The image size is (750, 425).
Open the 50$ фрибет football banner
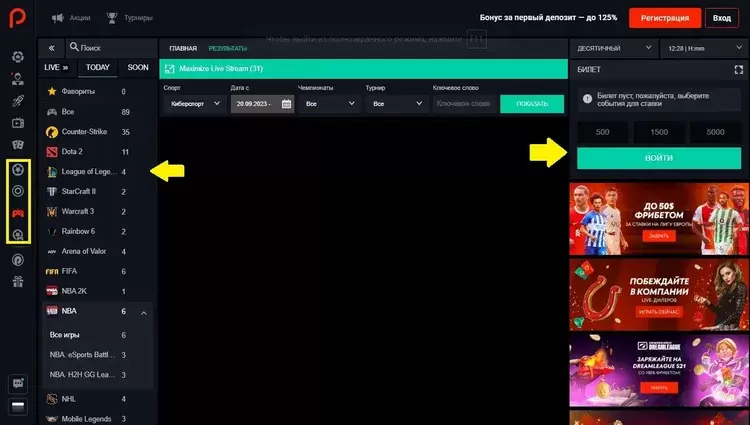pos(659,219)
